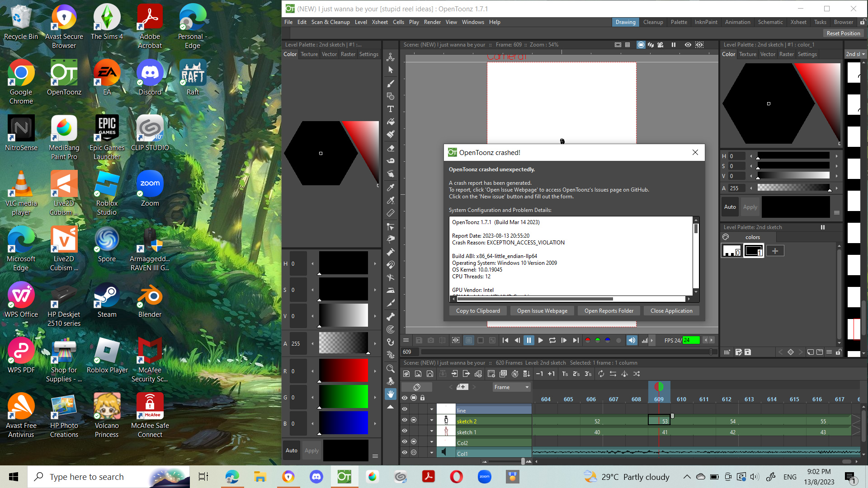Open the New Vector Level icon in xsheet toolbar
This screenshot has width=868, height=488.
(x=430, y=374)
